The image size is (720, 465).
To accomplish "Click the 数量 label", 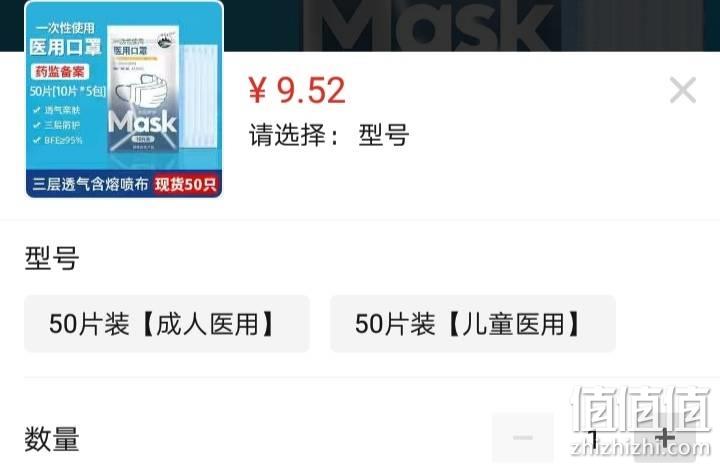I will coord(52,439).
